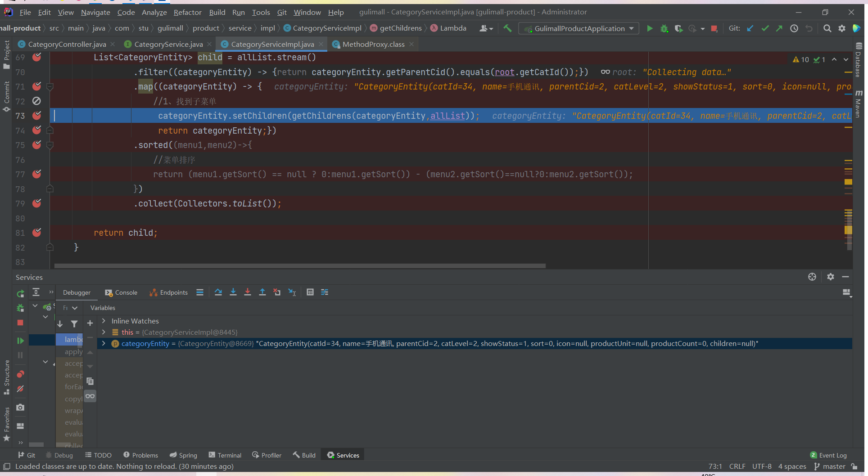Click the Step Out debugger icon
The height and width of the screenshot is (476, 868).
(262, 292)
